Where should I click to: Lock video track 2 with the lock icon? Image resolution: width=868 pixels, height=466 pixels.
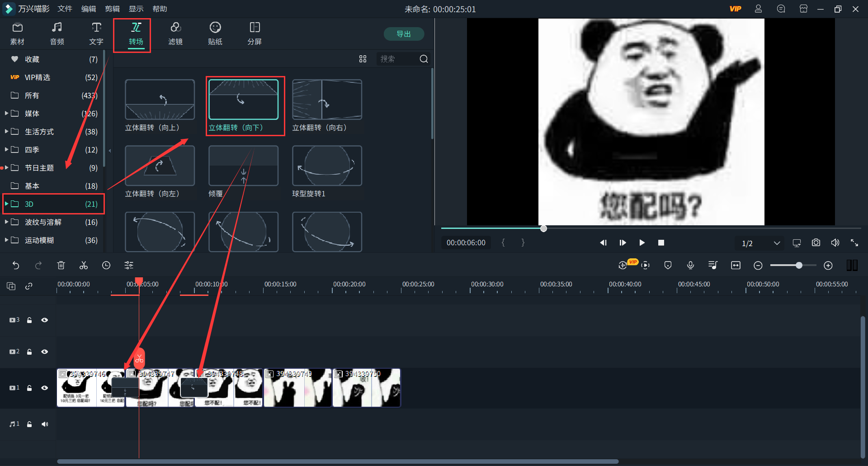tap(29, 352)
